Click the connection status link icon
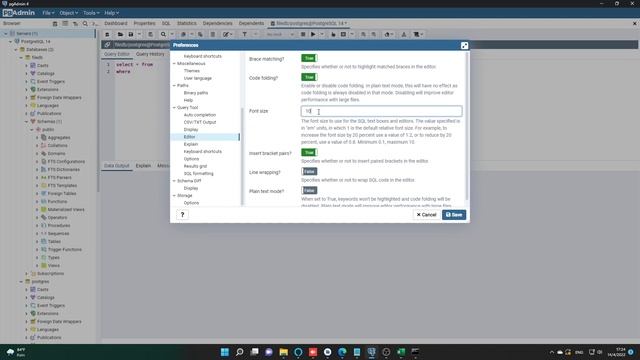This screenshot has width=640, height=360. point(107,44)
